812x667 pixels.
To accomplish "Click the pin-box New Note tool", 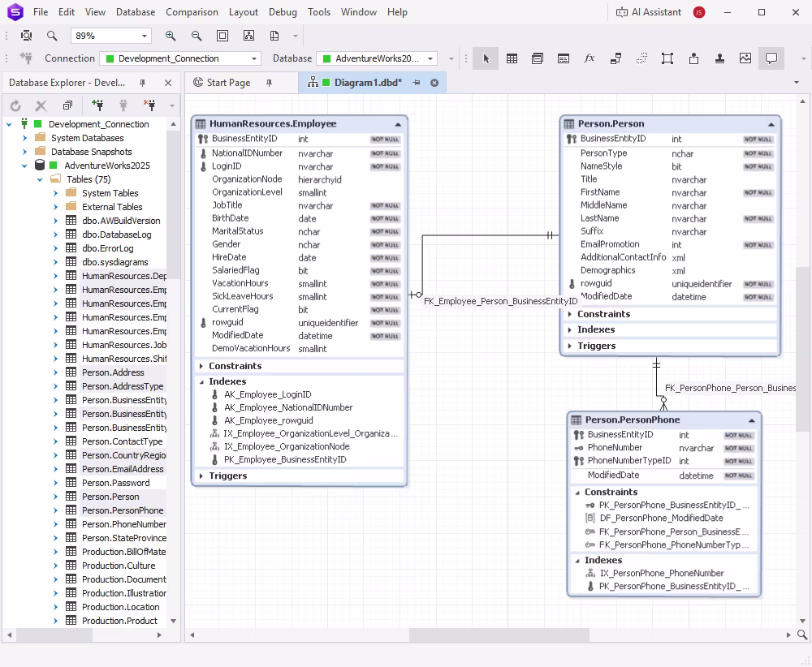I will [x=694, y=58].
